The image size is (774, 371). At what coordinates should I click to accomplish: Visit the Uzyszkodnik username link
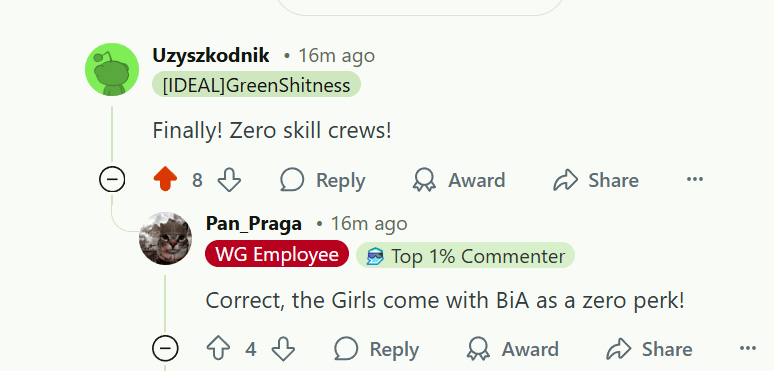(211, 55)
